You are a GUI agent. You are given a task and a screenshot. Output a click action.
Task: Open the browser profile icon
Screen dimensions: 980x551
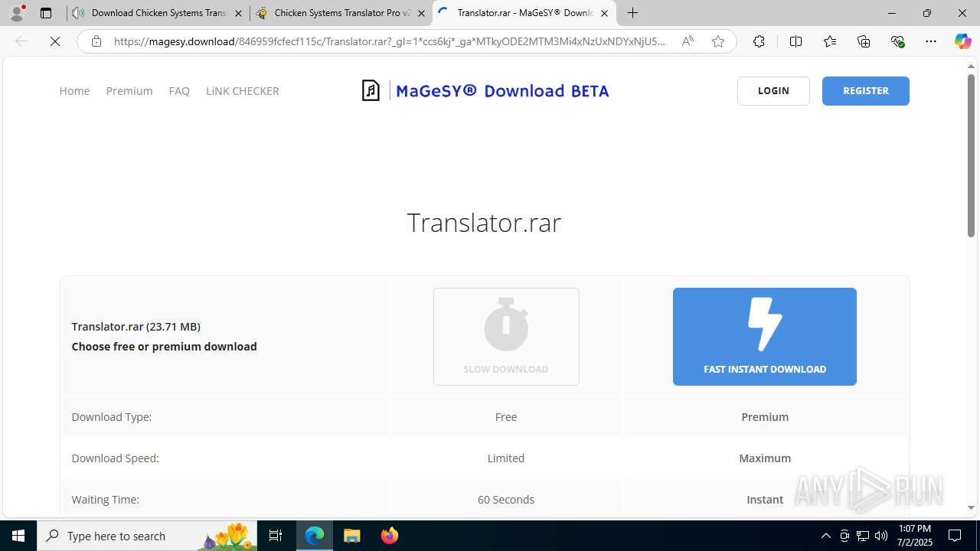pos(17,13)
